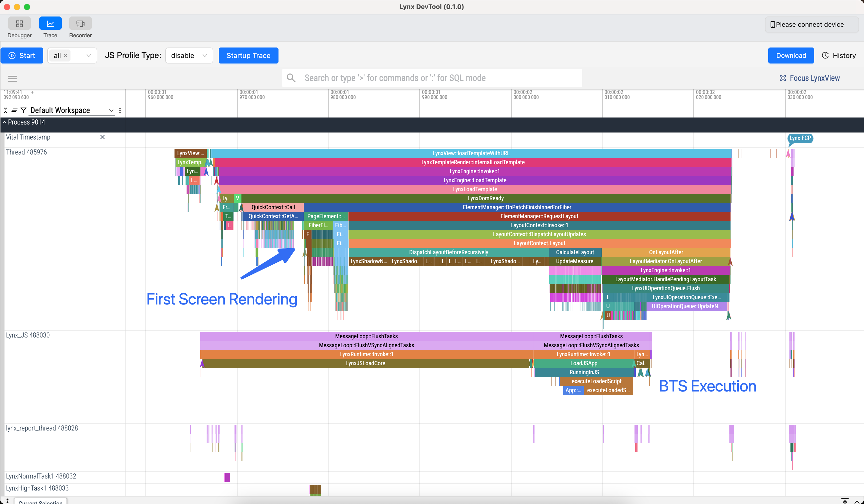864x504 pixels.
Task: Click bottom panel three-dot menu
Action: (7, 501)
